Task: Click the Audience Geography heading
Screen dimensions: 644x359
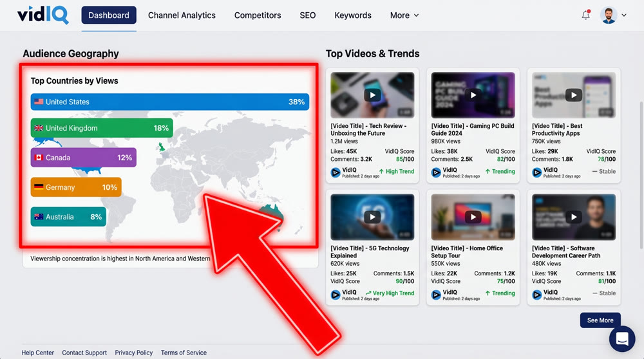Action: coord(71,54)
